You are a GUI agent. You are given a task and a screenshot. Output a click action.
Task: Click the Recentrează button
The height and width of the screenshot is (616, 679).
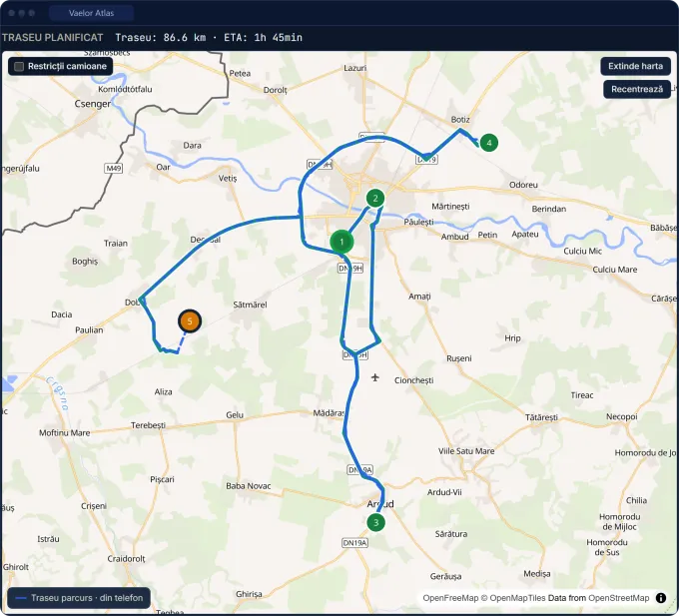[637, 89]
